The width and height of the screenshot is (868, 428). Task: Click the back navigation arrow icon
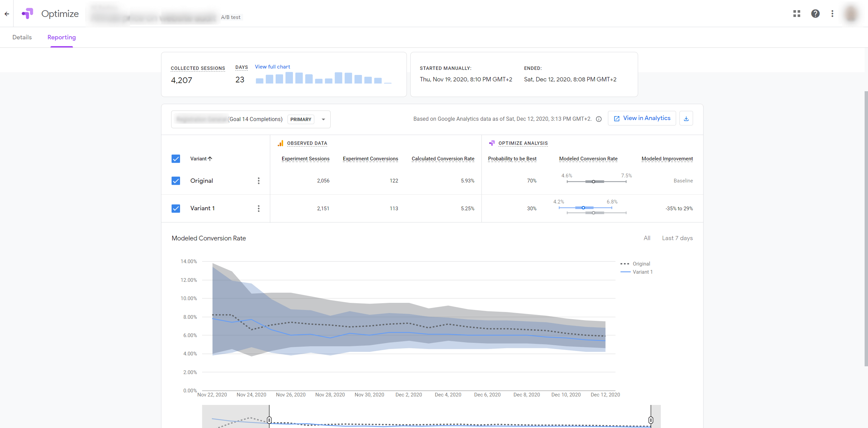point(7,13)
